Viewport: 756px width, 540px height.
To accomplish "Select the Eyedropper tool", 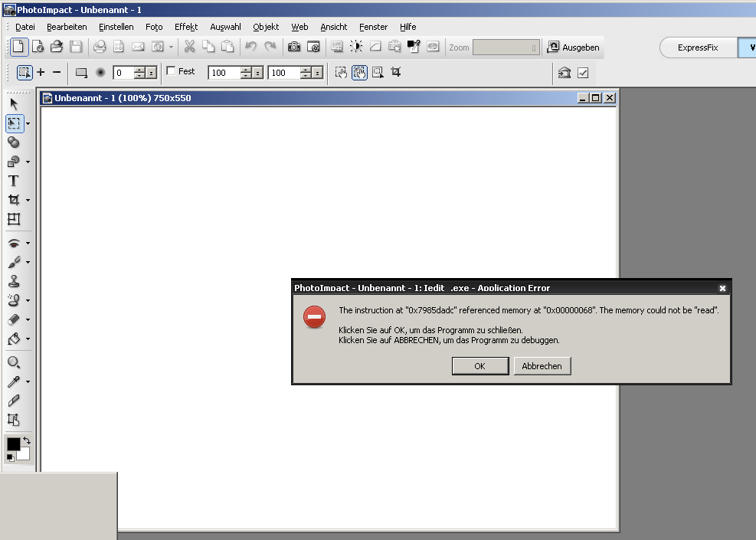I will coord(14,381).
